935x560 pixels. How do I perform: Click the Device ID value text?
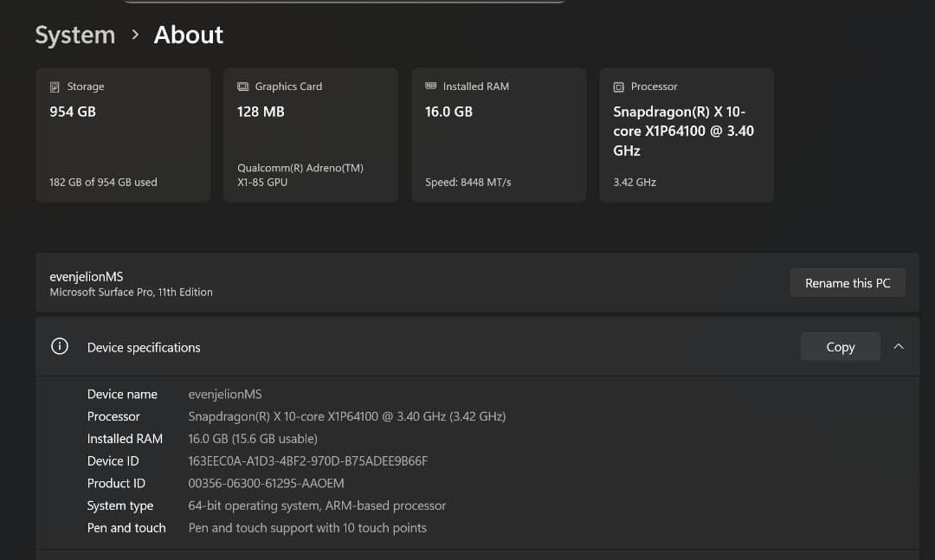coord(307,461)
